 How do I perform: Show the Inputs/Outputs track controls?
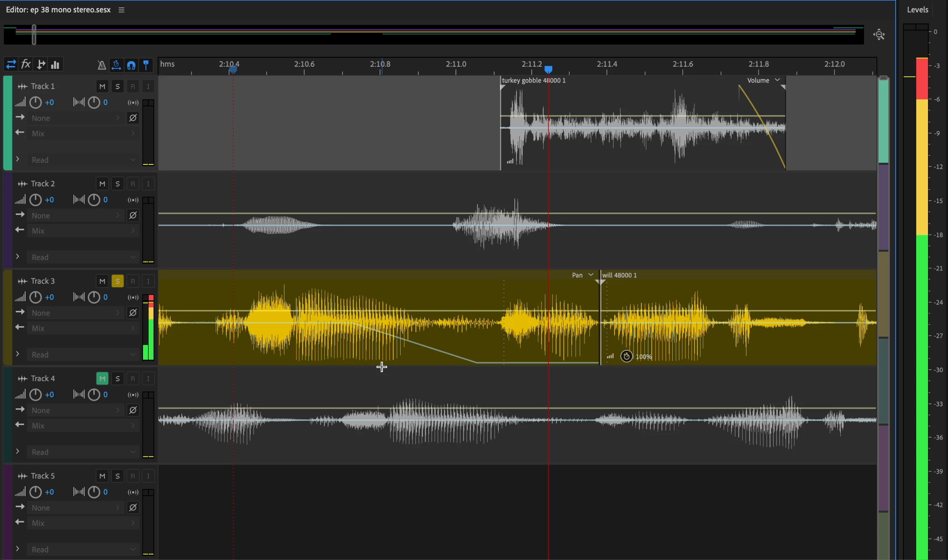click(x=11, y=65)
